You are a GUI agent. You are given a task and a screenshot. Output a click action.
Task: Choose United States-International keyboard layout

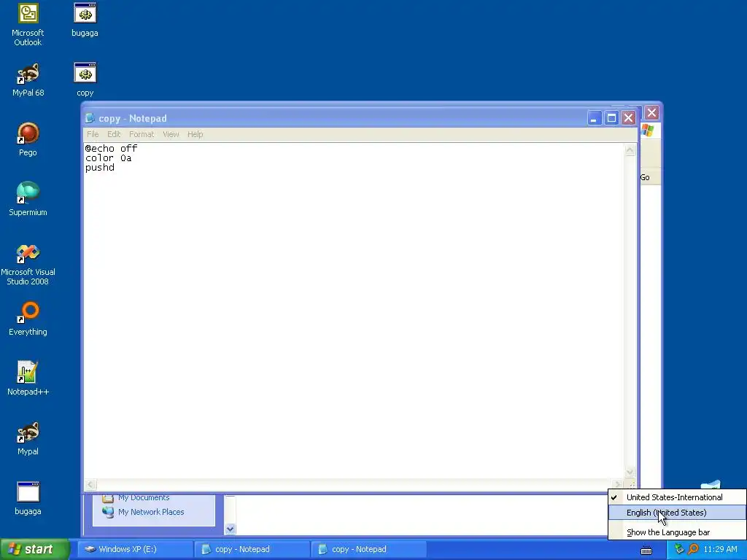pyautogui.click(x=677, y=497)
